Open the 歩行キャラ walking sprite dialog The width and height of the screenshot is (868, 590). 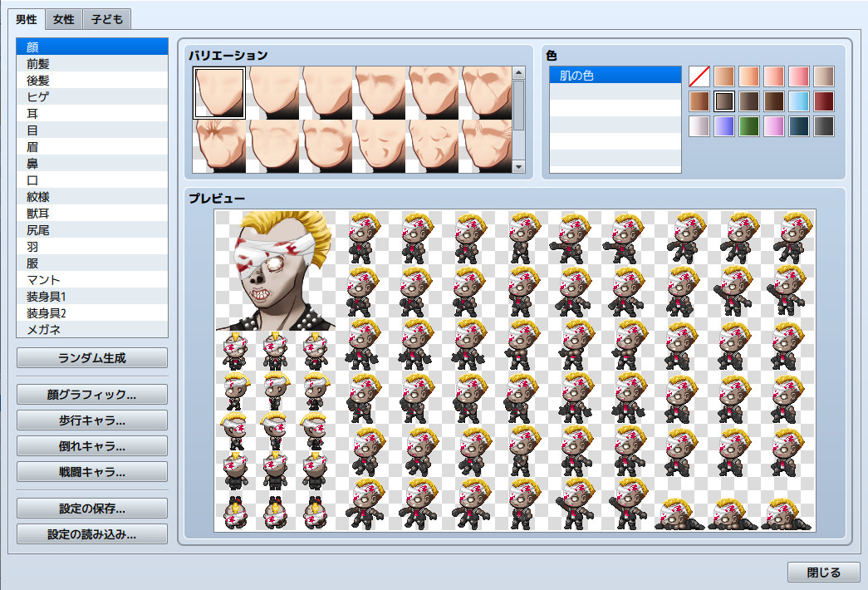click(91, 420)
